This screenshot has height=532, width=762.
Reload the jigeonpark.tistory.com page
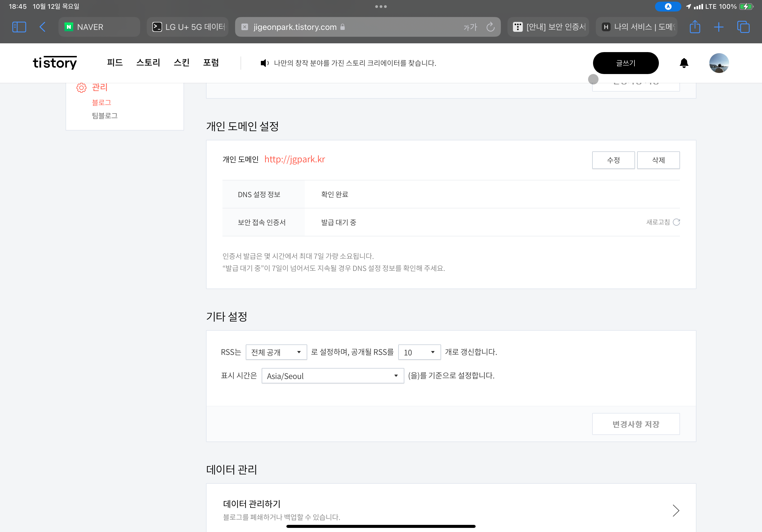click(490, 27)
